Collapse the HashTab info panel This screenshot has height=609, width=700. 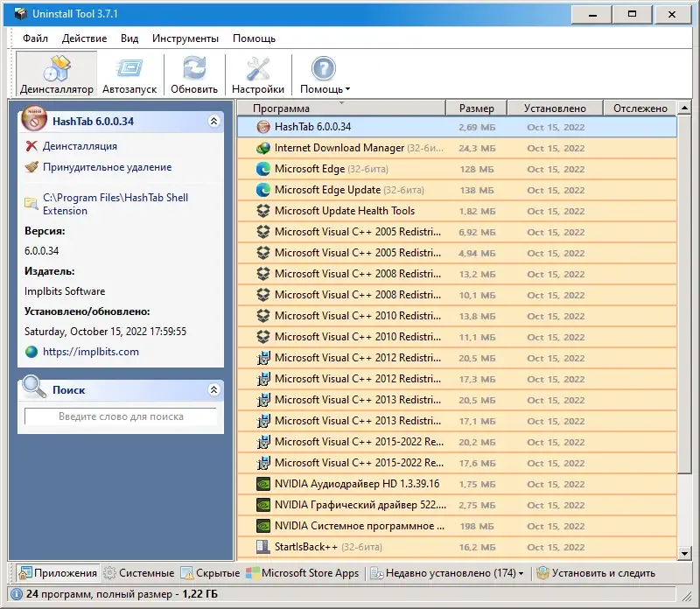coord(214,122)
